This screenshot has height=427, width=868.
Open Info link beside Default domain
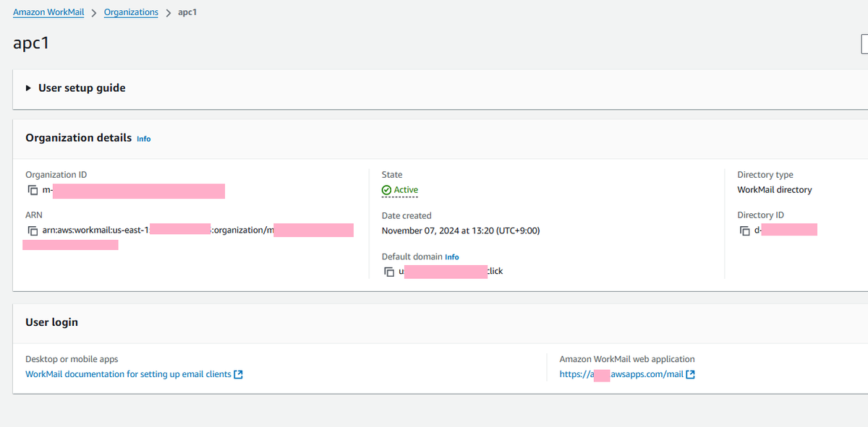(452, 257)
